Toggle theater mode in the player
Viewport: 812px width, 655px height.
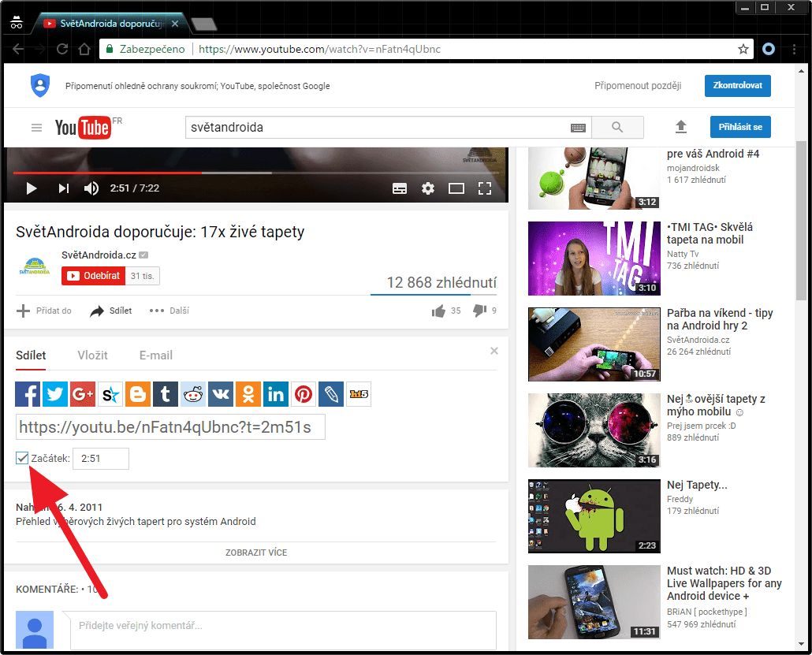[x=456, y=188]
